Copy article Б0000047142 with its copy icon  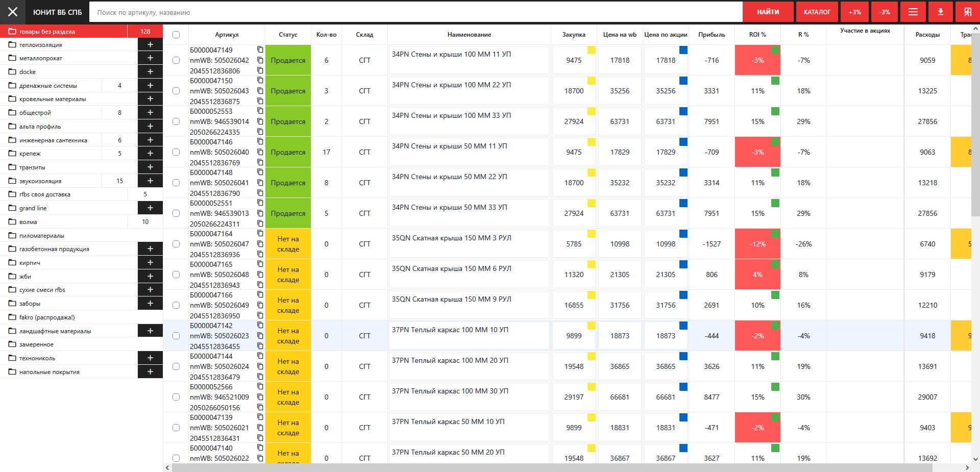pos(260,325)
